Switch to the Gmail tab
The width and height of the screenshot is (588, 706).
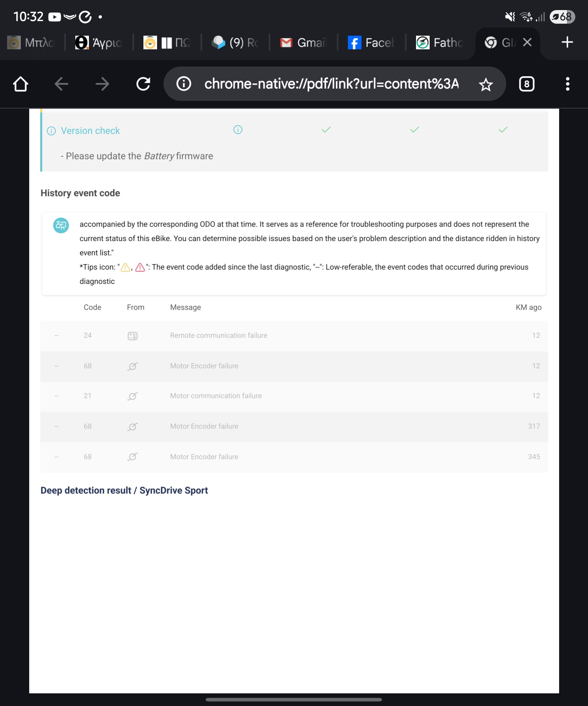pyautogui.click(x=304, y=43)
